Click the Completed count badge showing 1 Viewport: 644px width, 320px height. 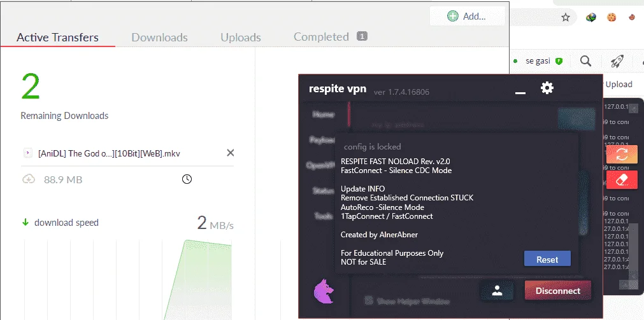coord(362,36)
